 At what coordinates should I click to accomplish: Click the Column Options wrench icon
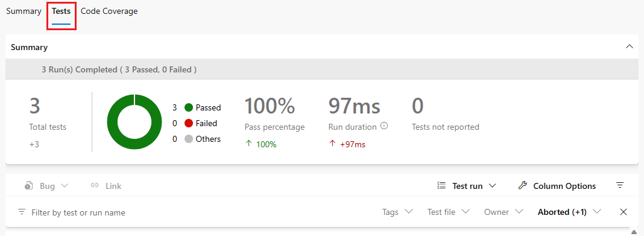click(522, 186)
